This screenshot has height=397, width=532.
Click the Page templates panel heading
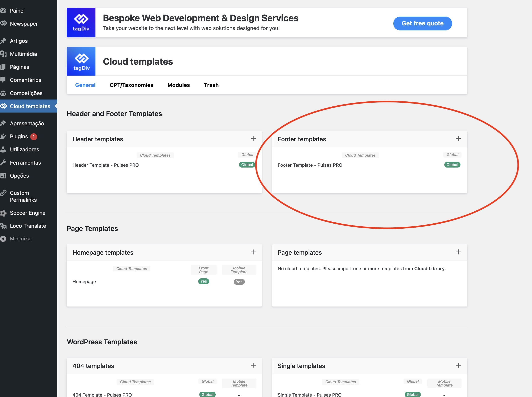pyautogui.click(x=300, y=253)
